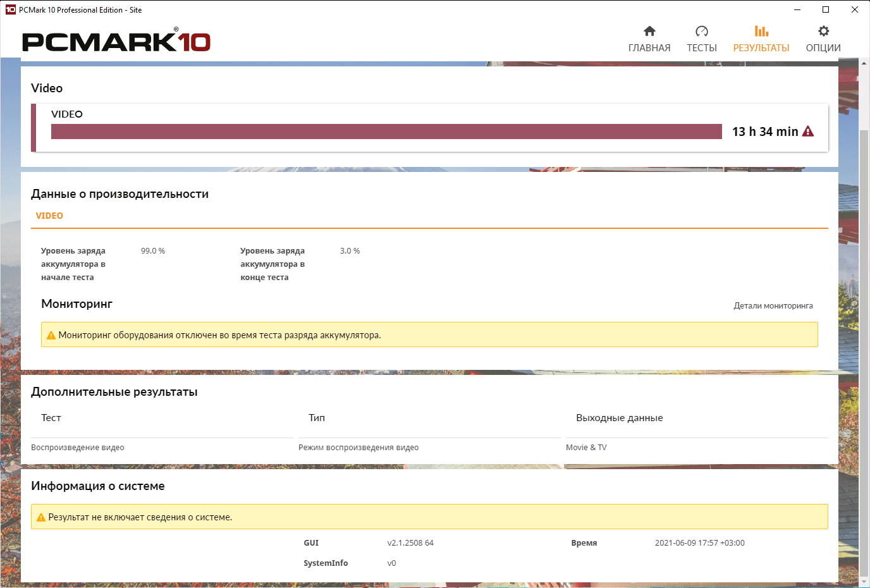Click the scrollbar down arrow
This screenshot has height=588, width=870.
pos(864,582)
